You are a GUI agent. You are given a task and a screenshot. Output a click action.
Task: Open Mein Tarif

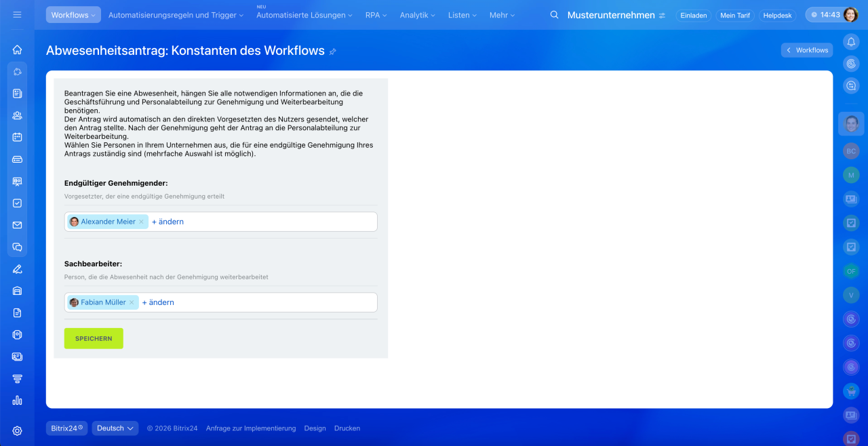735,15
